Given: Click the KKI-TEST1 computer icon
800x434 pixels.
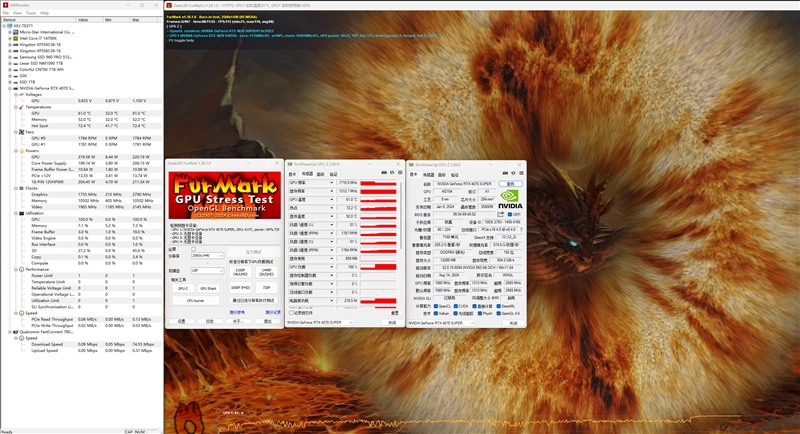Looking at the screenshot, I should point(10,25).
